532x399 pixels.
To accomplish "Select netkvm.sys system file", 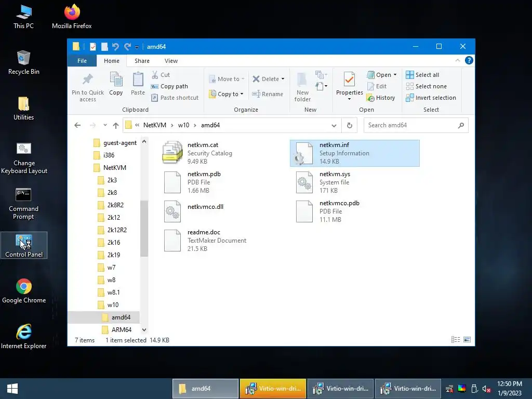I will tap(354, 182).
